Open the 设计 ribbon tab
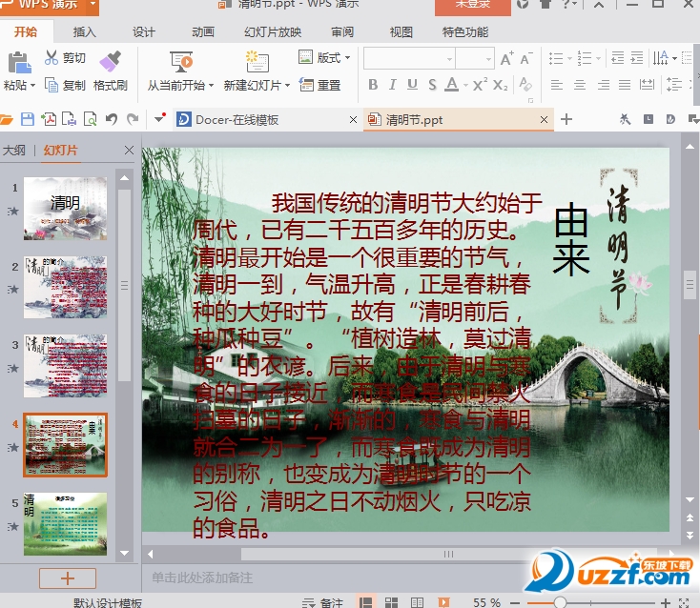700x608 pixels. pyautogui.click(x=143, y=32)
